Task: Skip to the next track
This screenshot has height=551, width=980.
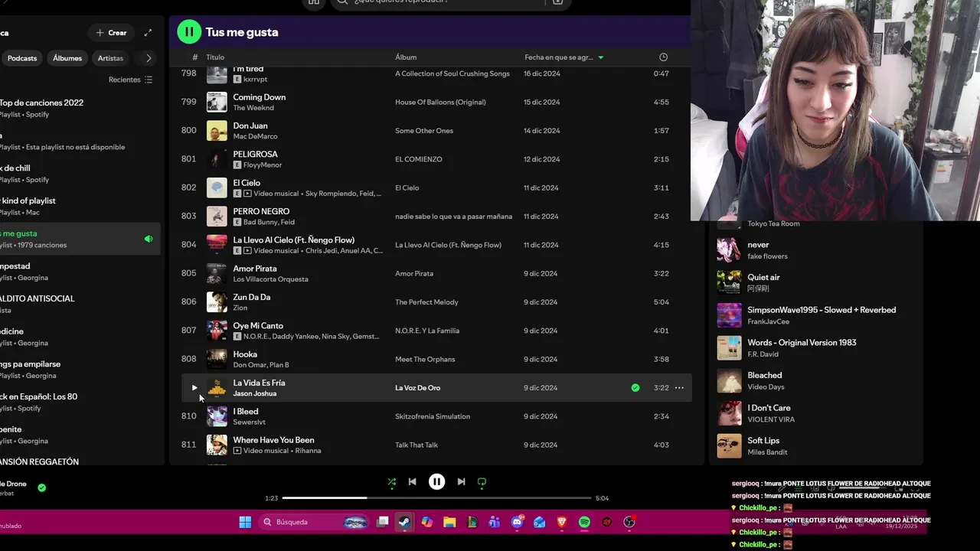Action: (461, 482)
